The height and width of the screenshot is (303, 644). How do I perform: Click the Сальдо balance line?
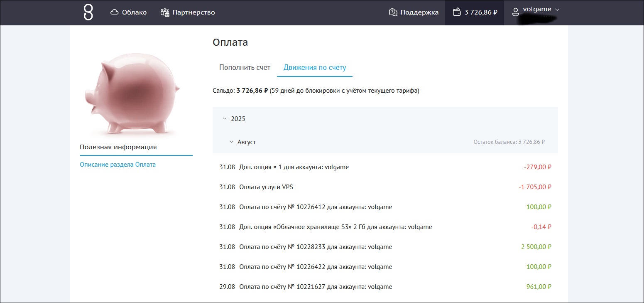coord(316,91)
